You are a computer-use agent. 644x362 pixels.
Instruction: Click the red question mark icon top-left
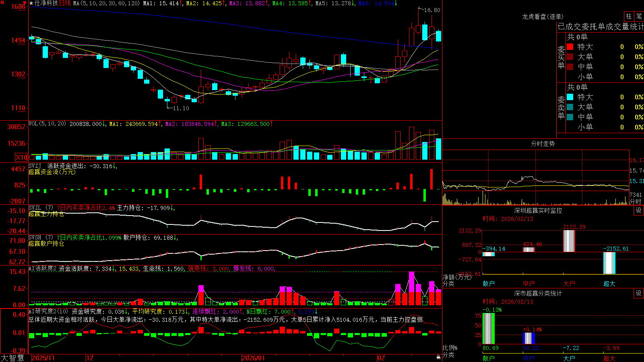(25, 3)
